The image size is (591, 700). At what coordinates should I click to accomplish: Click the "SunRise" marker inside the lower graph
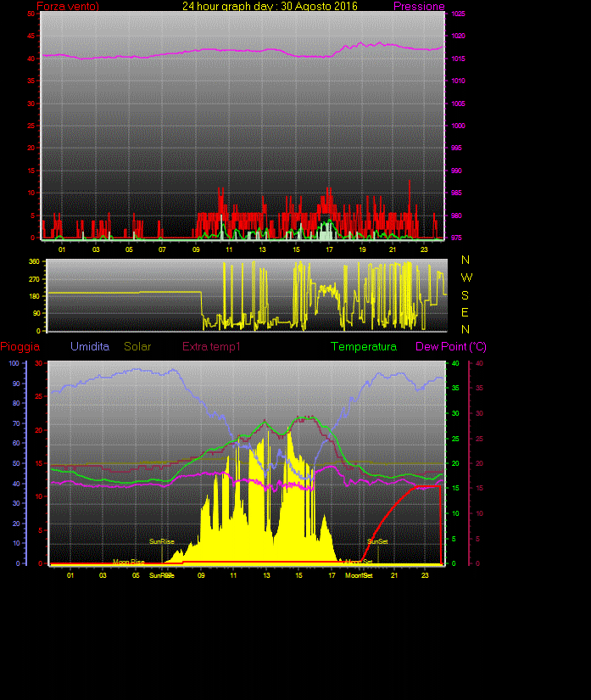click(161, 541)
